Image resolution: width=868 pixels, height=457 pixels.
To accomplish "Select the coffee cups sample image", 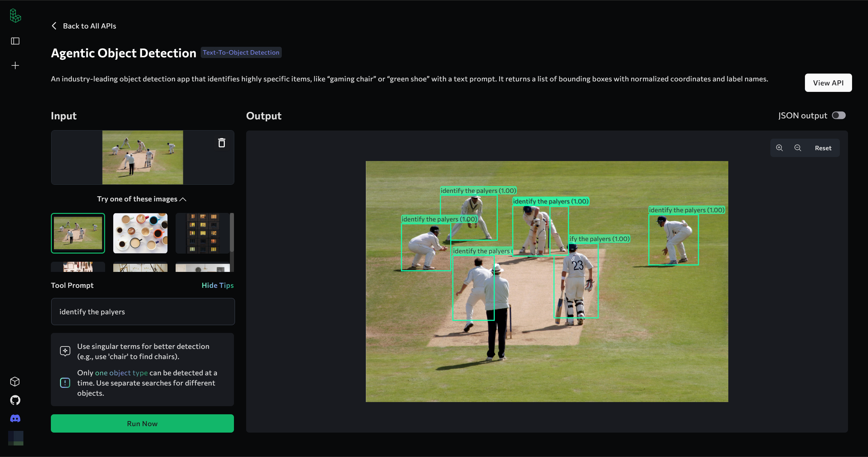I will (x=140, y=233).
